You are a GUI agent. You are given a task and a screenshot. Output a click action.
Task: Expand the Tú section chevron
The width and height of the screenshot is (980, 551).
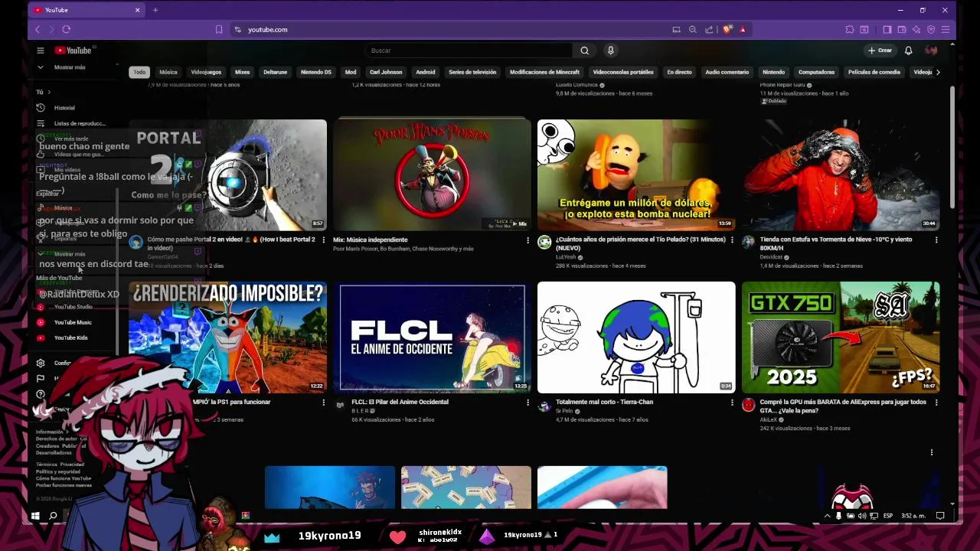pos(49,92)
